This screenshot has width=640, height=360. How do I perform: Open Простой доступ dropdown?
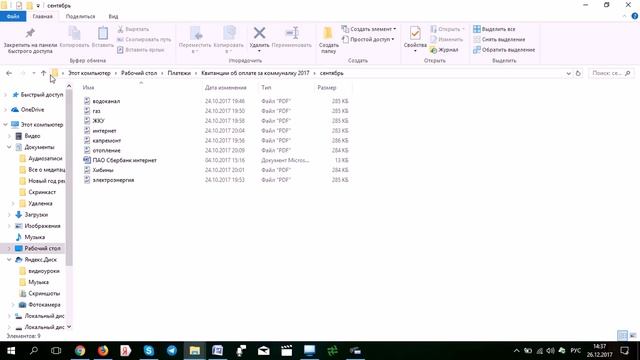[x=368, y=39]
